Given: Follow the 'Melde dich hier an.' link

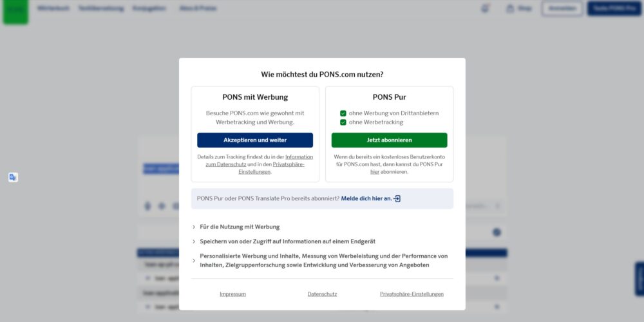Looking at the screenshot, I should coord(366,199).
